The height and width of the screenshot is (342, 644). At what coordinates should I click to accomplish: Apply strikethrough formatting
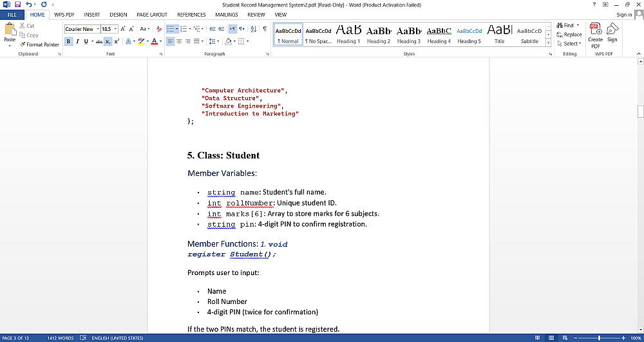tap(99, 41)
